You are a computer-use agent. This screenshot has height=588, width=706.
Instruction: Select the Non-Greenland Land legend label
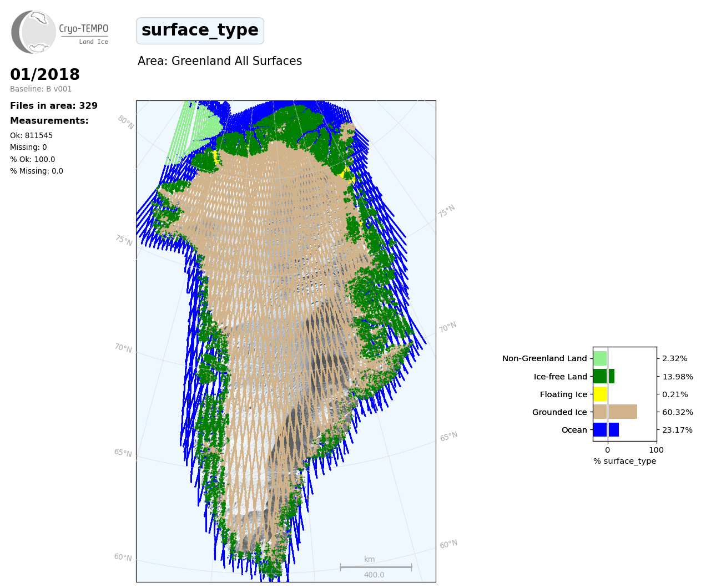[544, 358]
